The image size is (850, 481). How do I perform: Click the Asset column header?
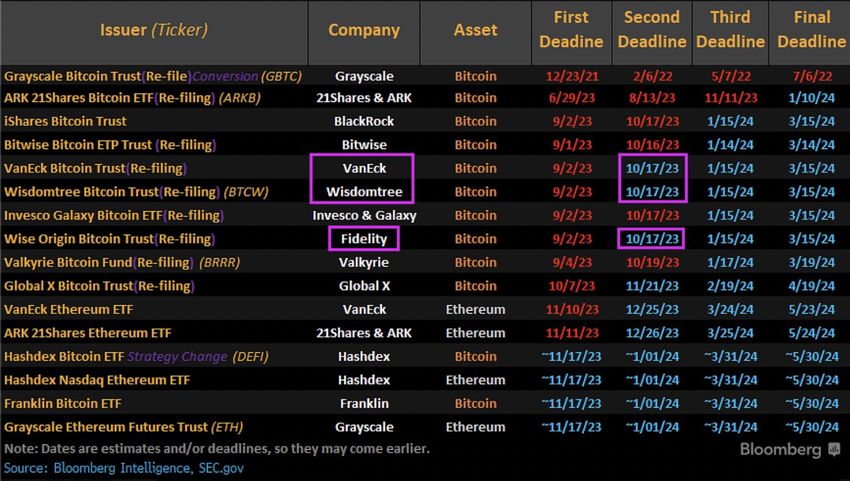click(475, 30)
